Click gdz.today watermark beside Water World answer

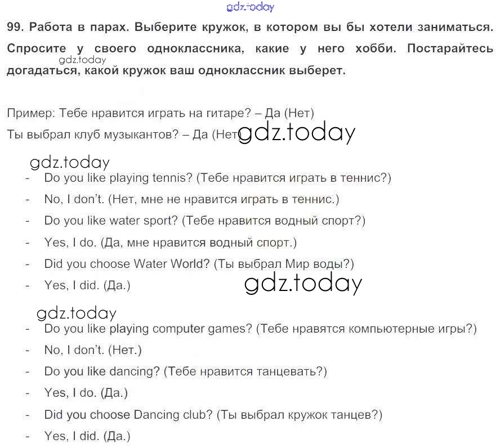tap(303, 284)
